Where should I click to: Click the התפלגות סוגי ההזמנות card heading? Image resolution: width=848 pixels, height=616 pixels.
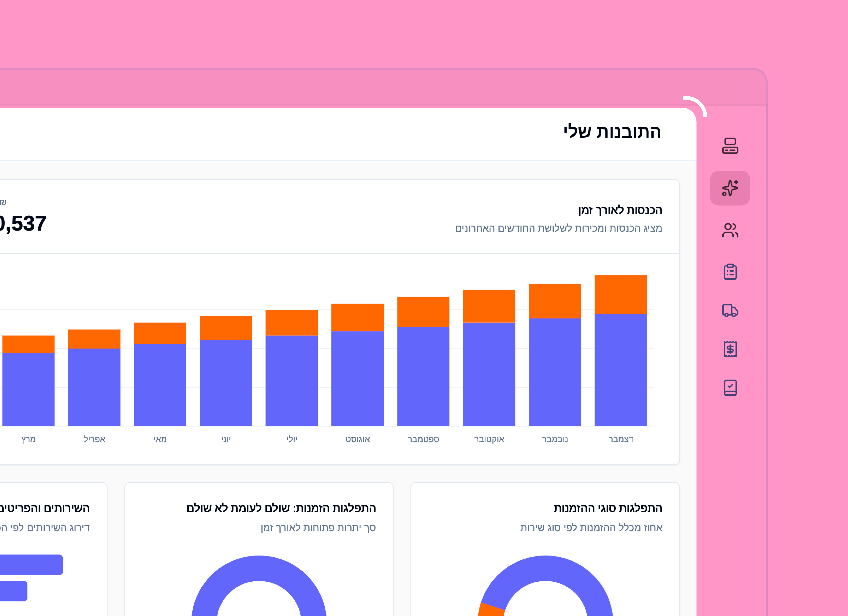(x=608, y=508)
